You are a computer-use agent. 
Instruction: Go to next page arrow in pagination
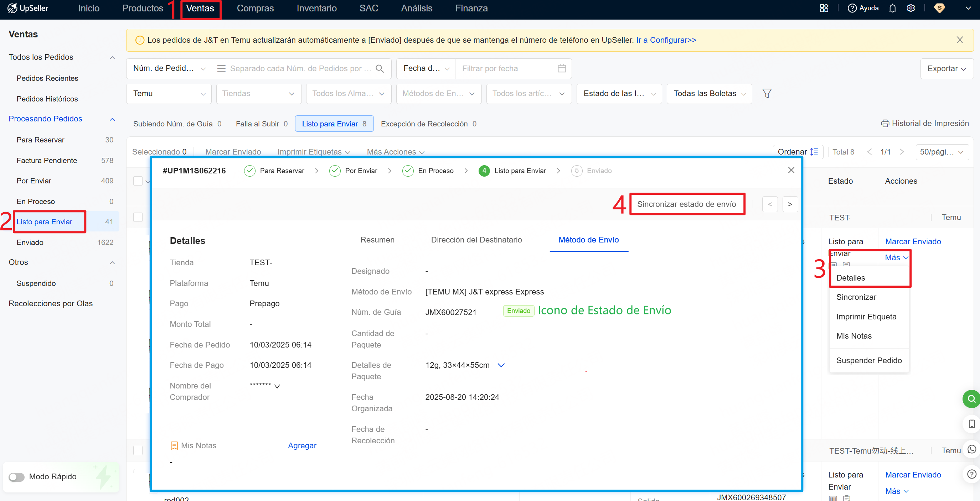click(x=901, y=152)
